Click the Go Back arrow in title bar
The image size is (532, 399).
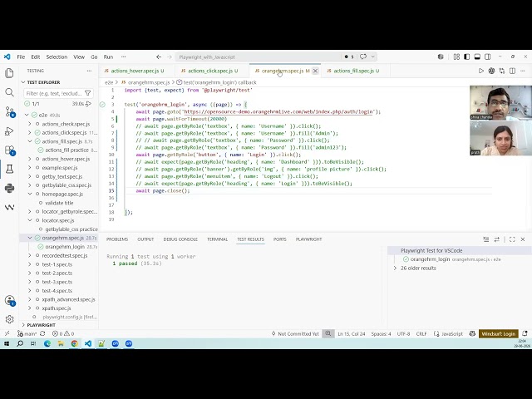(159, 57)
